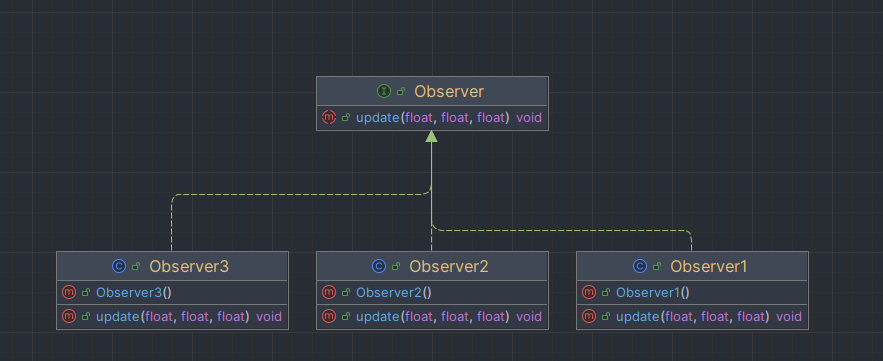Click the class icon next to Observer1
Screen dimensions: 883x361
tap(640, 266)
